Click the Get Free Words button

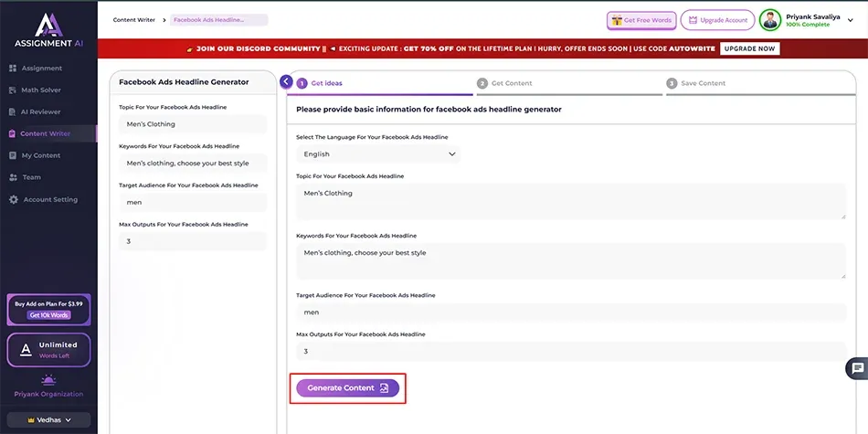click(x=641, y=20)
